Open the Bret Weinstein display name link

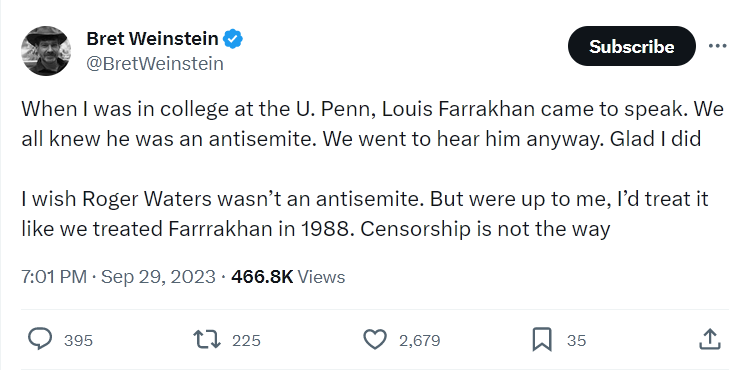pos(152,39)
